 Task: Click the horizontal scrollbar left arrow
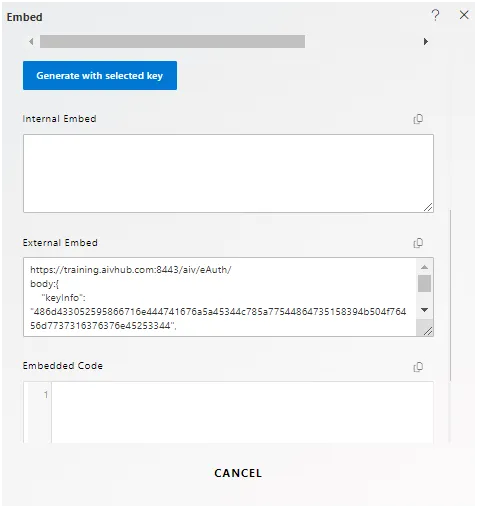pyautogui.click(x=31, y=42)
